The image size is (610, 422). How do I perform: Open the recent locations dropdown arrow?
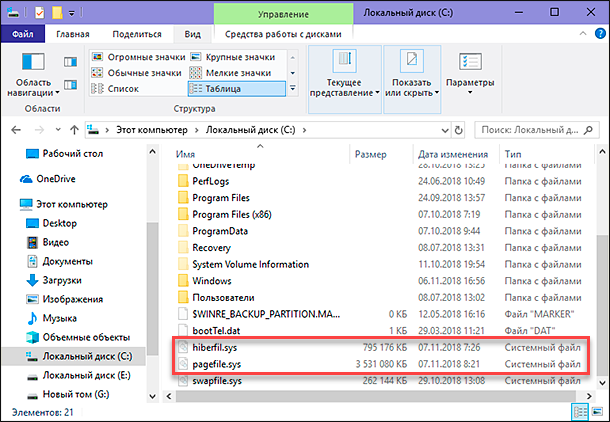[58, 130]
